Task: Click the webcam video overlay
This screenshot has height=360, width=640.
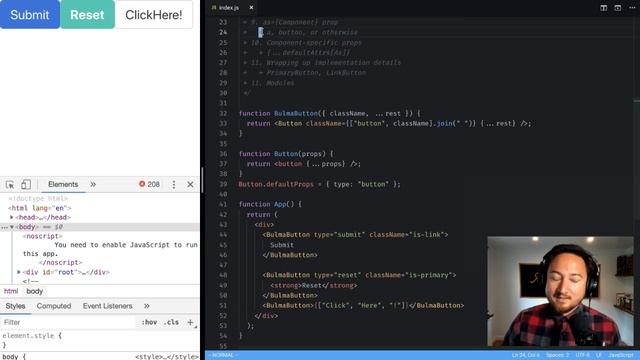Action: tap(560, 291)
